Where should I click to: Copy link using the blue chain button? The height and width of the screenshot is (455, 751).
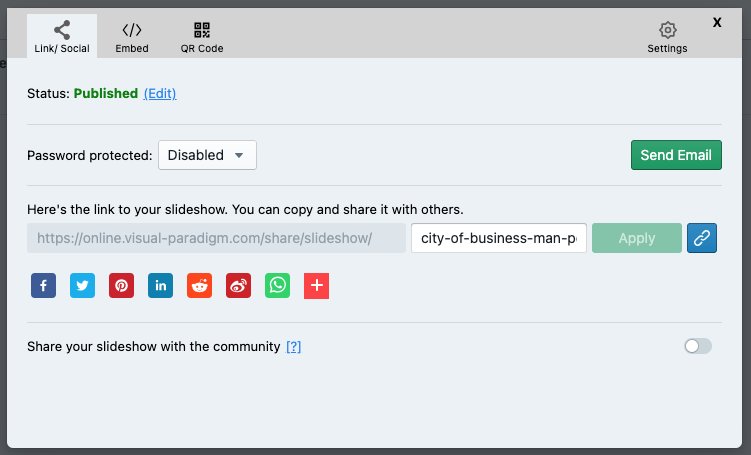(702, 238)
